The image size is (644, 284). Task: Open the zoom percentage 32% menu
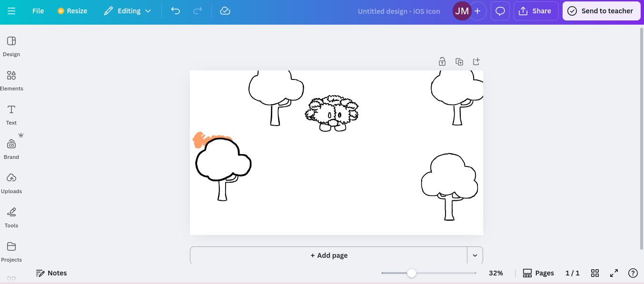click(495, 273)
